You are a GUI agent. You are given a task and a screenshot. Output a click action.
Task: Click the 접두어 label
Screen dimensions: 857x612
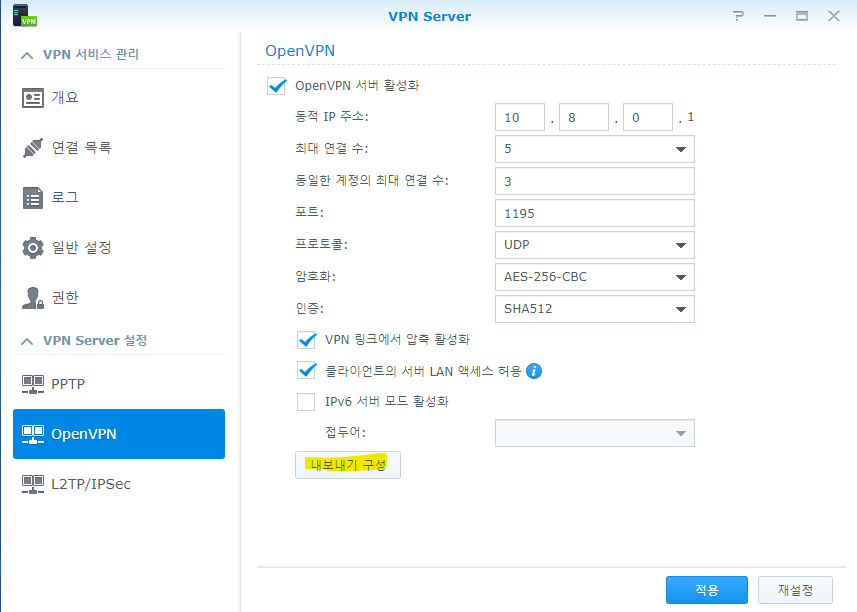tap(345, 432)
